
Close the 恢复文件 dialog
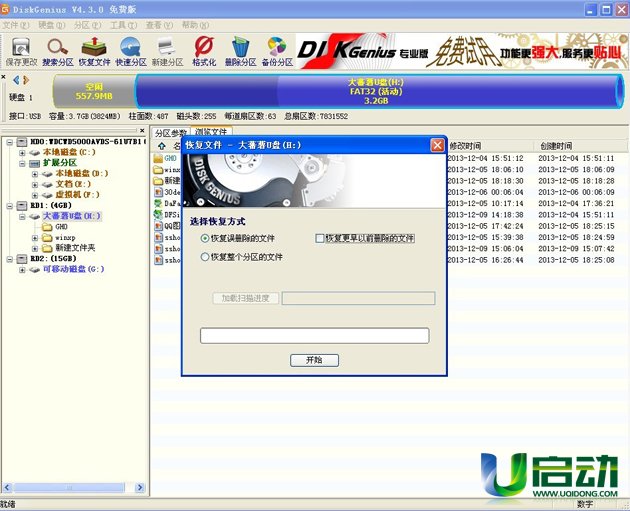tap(437, 145)
